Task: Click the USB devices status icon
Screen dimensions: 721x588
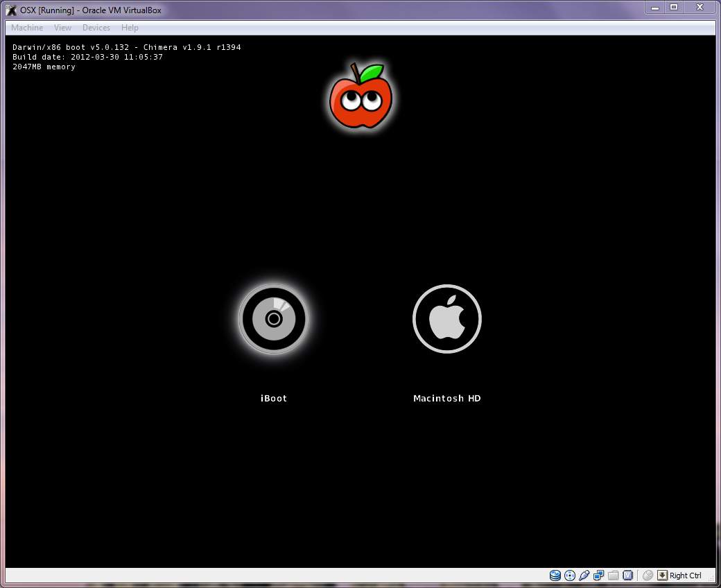Action: coord(584,575)
